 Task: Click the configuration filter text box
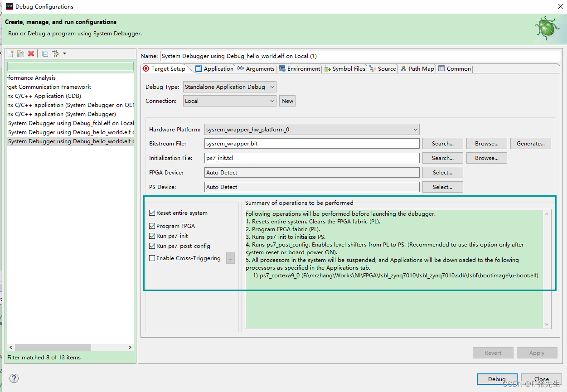[70, 67]
